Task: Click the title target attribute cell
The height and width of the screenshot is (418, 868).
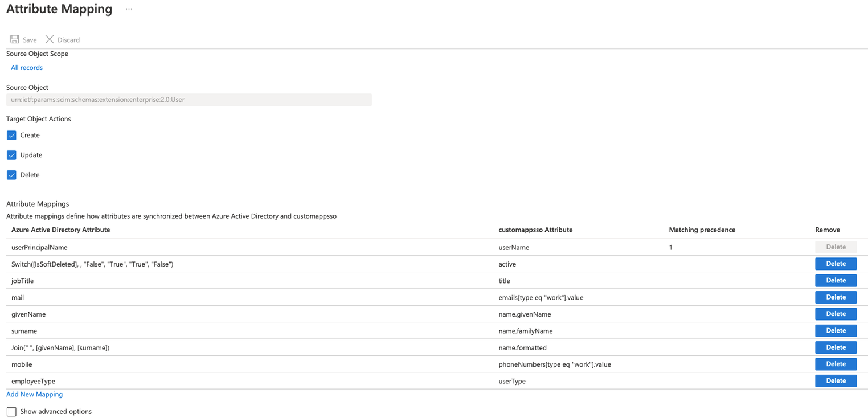Action: 504,281
